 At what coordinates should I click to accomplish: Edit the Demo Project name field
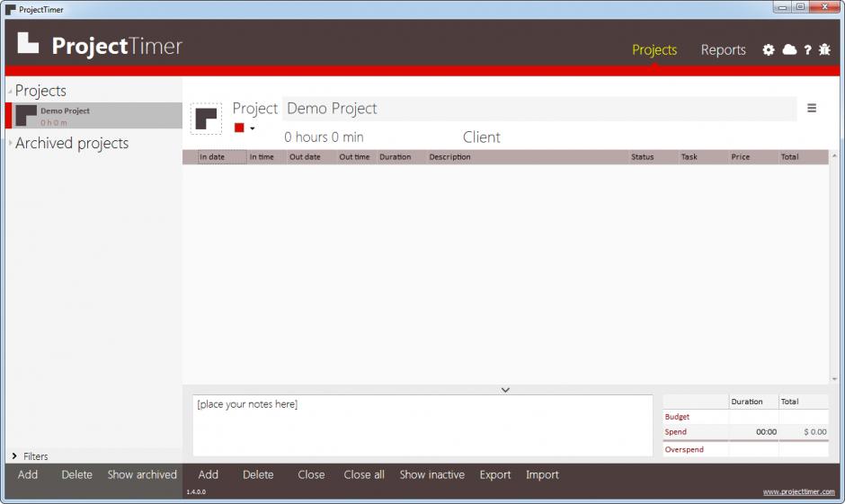coord(538,109)
